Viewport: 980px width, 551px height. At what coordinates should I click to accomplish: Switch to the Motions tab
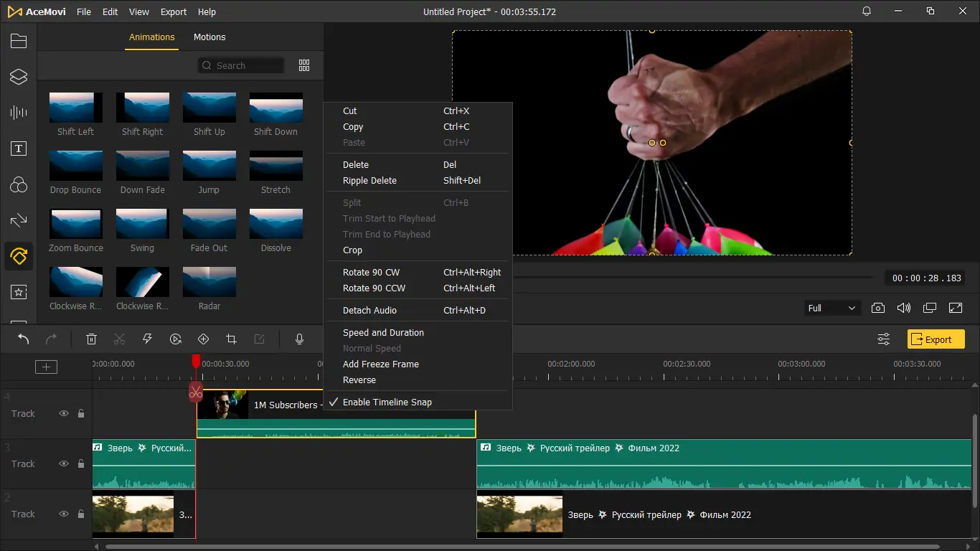[209, 37]
